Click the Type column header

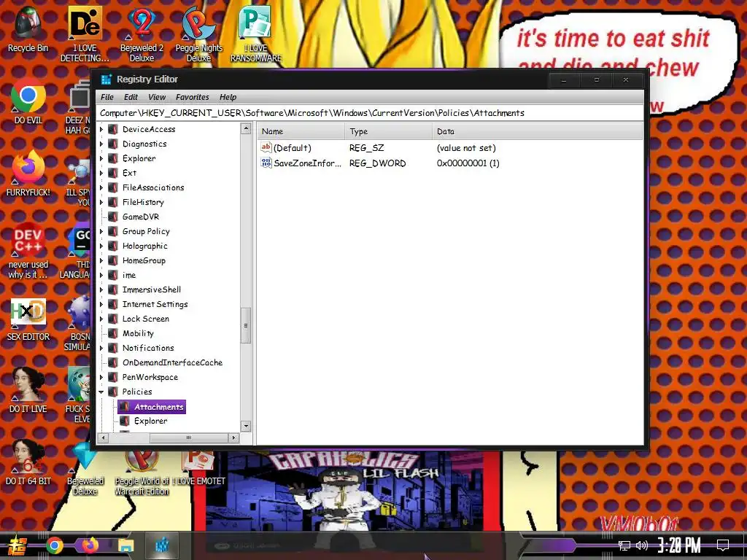pyautogui.click(x=388, y=131)
